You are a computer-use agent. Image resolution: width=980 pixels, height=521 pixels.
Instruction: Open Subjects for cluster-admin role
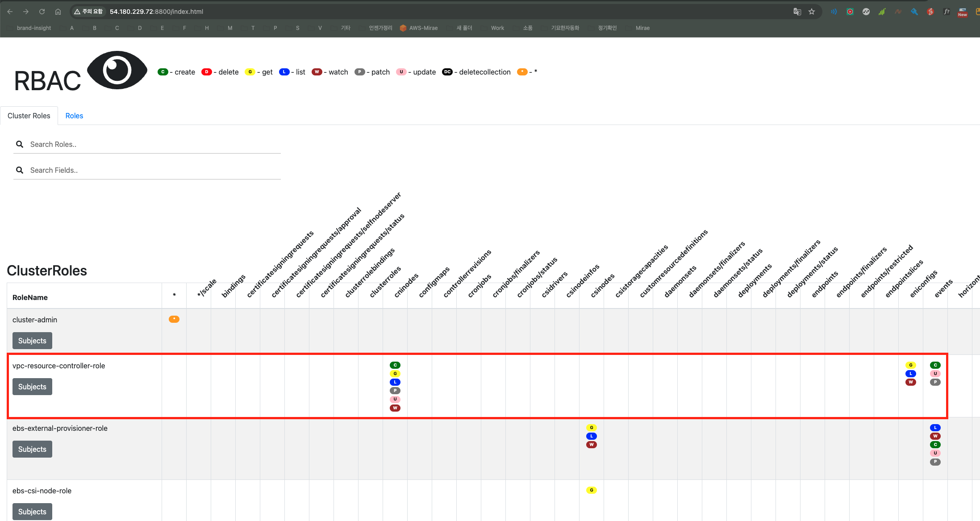pyautogui.click(x=32, y=341)
